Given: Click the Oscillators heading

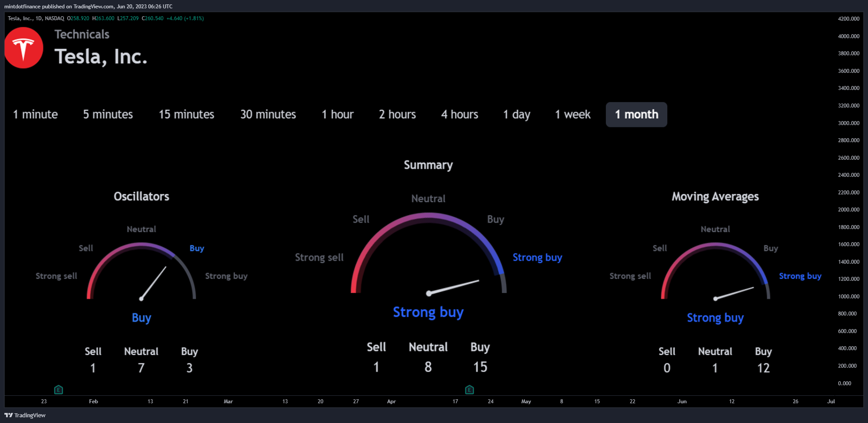Looking at the screenshot, I should pos(141,197).
